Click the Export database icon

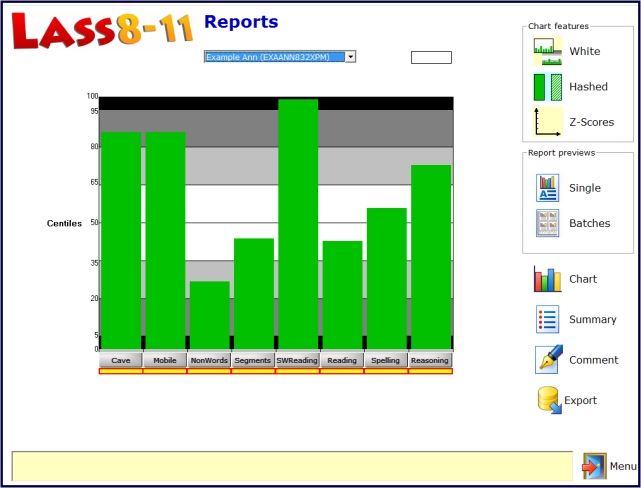549,400
